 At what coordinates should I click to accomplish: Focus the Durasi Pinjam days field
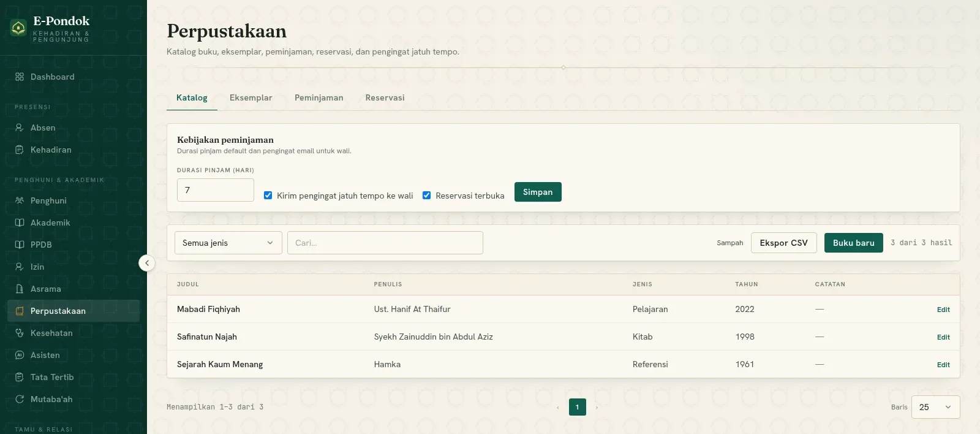point(216,190)
